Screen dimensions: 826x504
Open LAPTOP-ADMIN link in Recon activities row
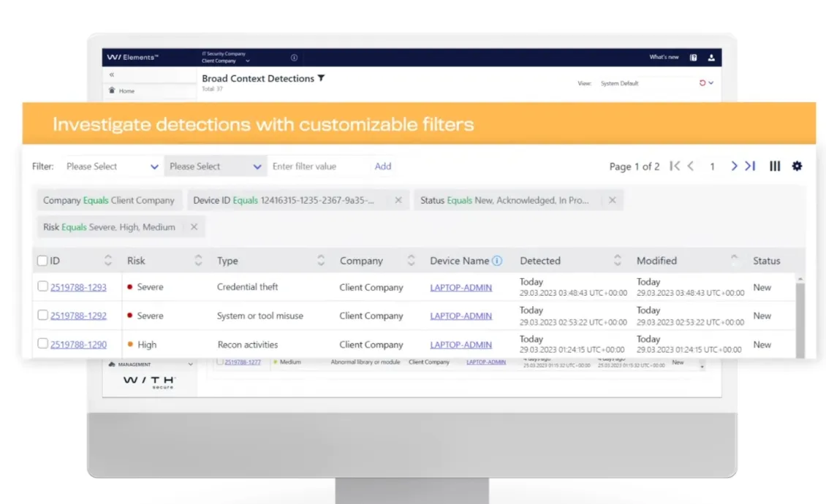[461, 345]
